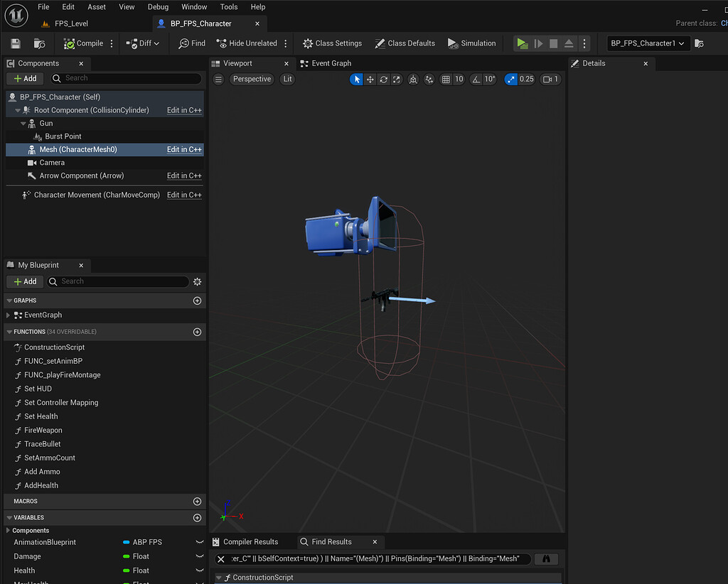Image resolution: width=728 pixels, height=584 pixels.
Task: Add a new function with plus icon
Action: click(x=198, y=332)
